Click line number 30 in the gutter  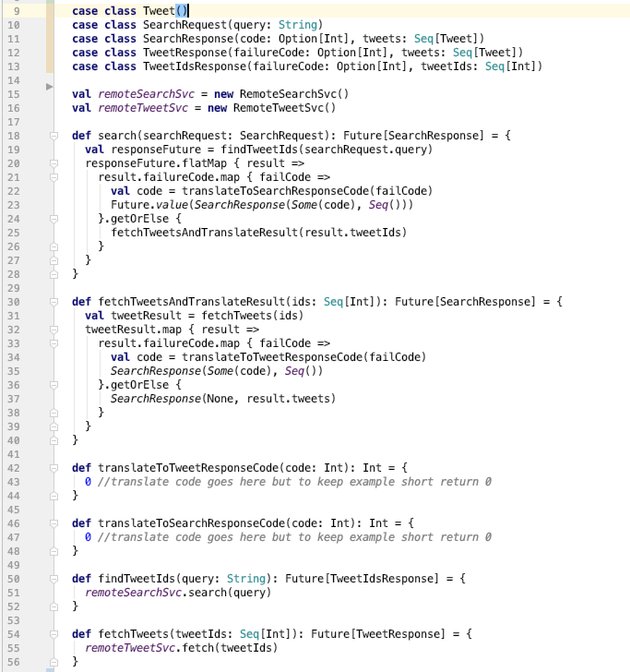[15, 301]
